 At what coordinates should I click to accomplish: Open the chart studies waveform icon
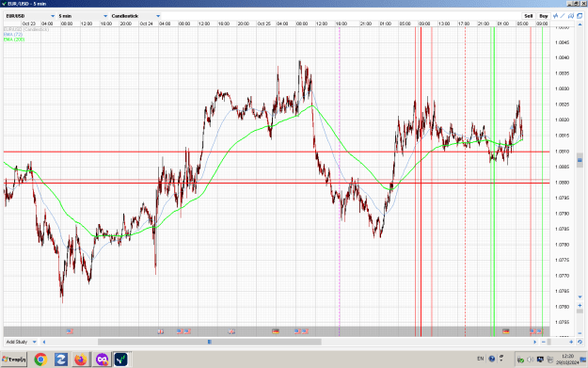pos(555,16)
